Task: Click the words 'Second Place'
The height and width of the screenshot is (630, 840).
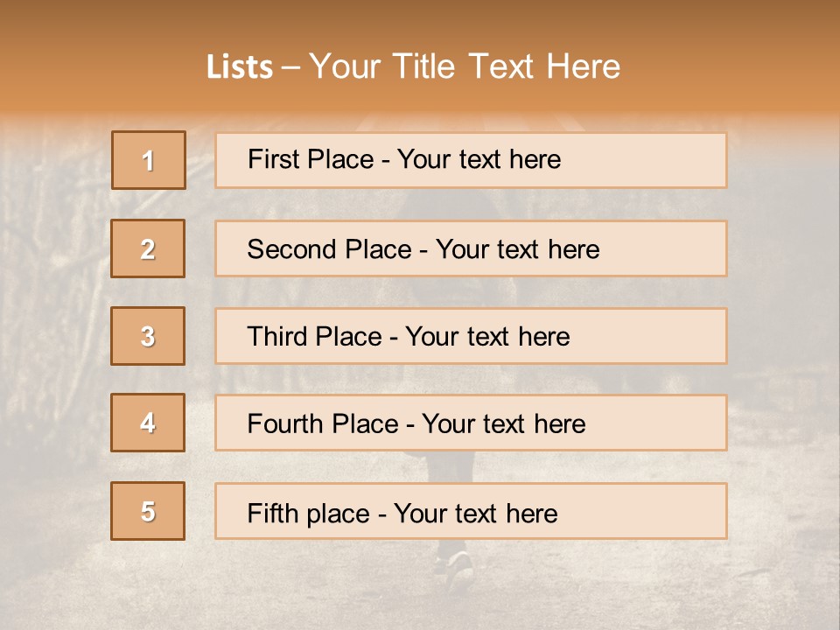Action: coord(329,249)
